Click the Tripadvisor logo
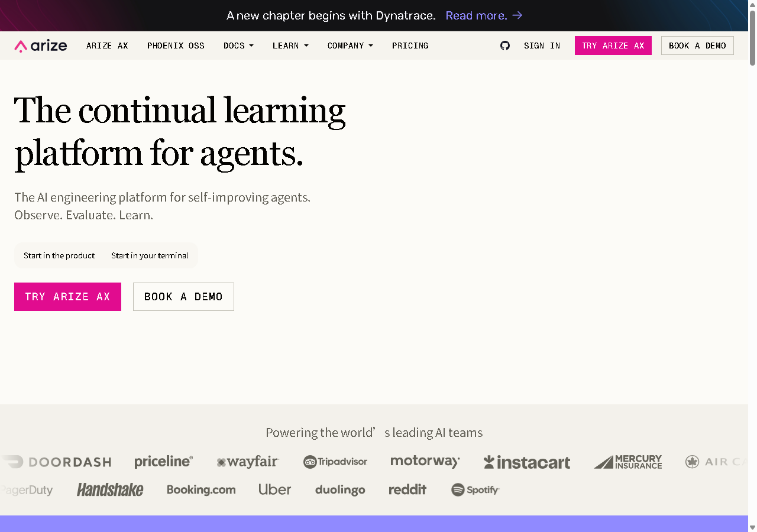Image resolution: width=757 pixels, height=532 pixels. click(335, 462)
